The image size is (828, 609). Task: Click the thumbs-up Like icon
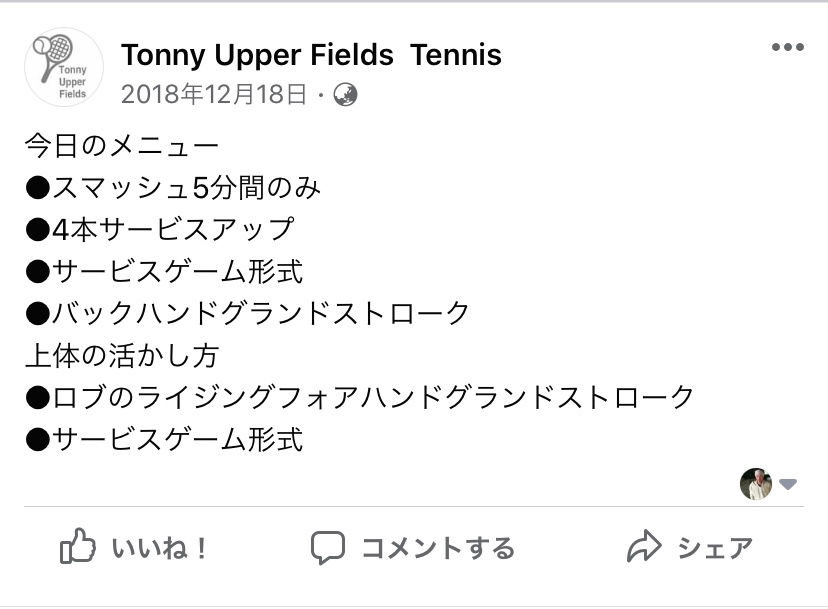tap(78, 547)
